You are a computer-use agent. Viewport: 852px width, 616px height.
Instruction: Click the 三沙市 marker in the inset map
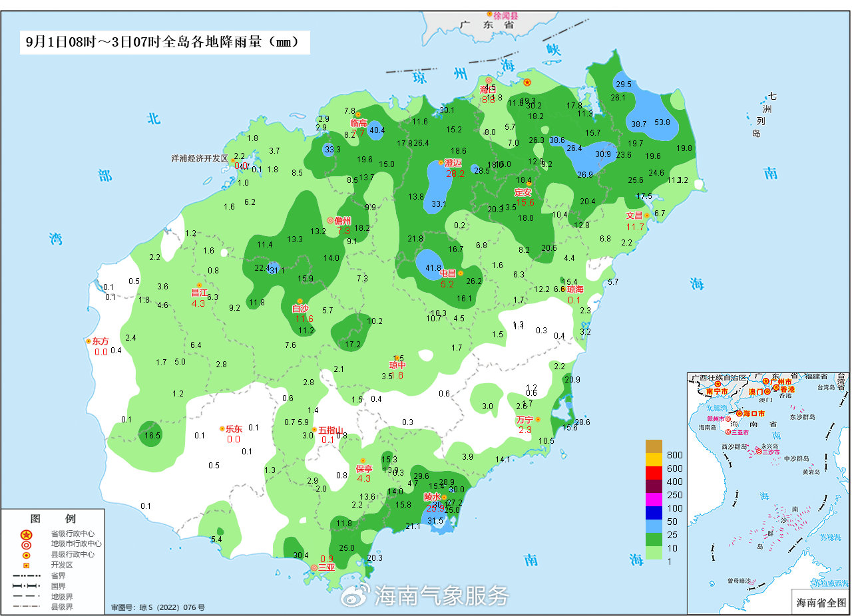tap(758, 452)
